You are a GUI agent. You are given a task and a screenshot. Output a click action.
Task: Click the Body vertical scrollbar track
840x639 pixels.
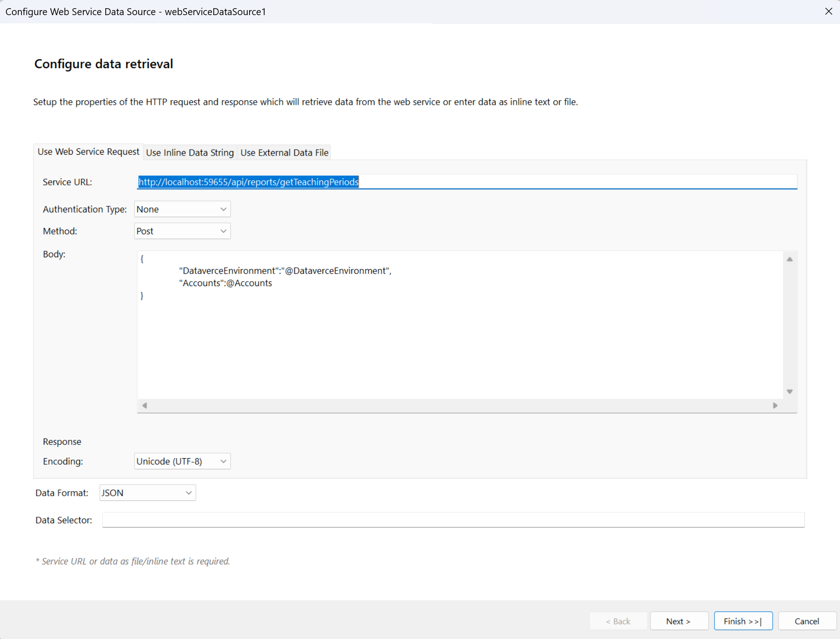(790, 325)
